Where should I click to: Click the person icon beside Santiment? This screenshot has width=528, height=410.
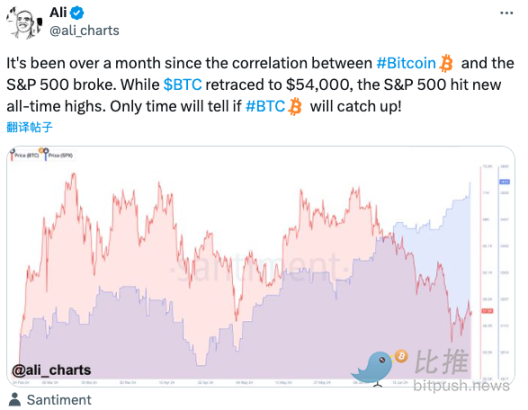coord(14,400)
